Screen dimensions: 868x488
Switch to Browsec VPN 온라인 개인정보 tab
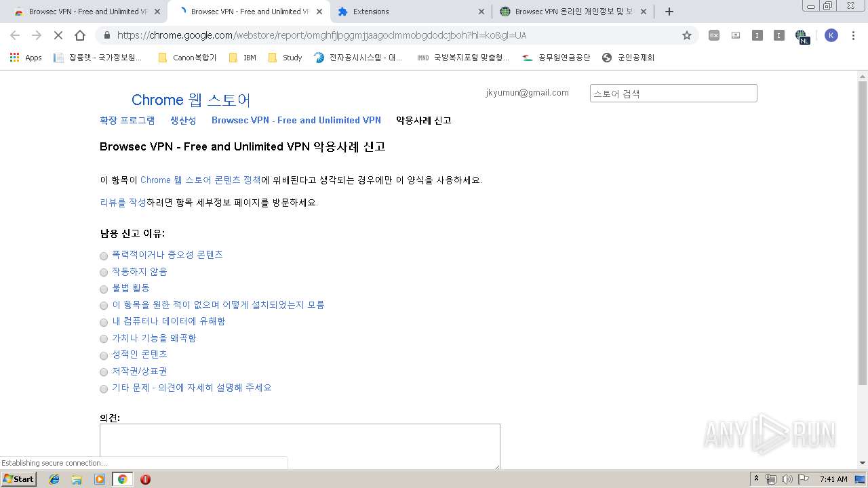click(x=573, y=12)
